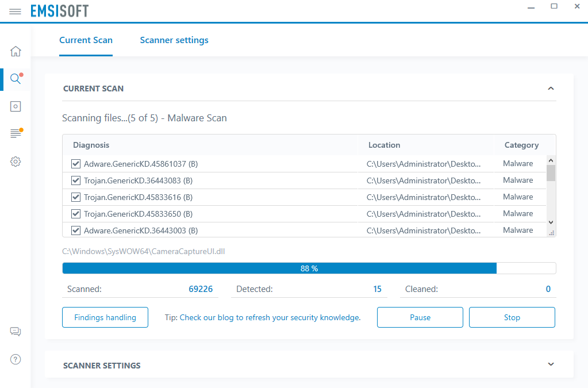This screenshot has width=588, height=388.
Task: Open the security blog tip link
Action: [x=269, y=317]
